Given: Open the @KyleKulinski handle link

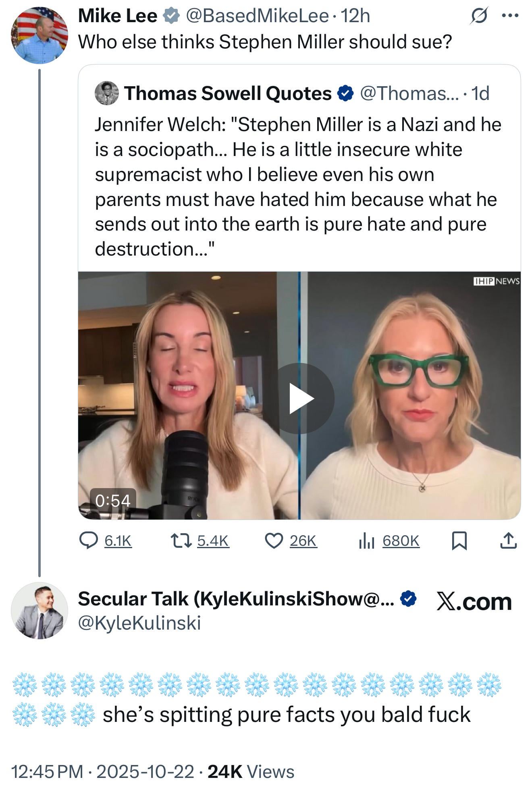Looking at the screenshot, I should [139, 623].
